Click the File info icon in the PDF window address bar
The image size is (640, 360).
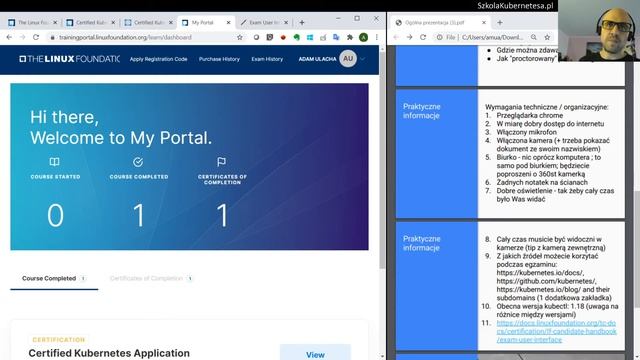439,37
